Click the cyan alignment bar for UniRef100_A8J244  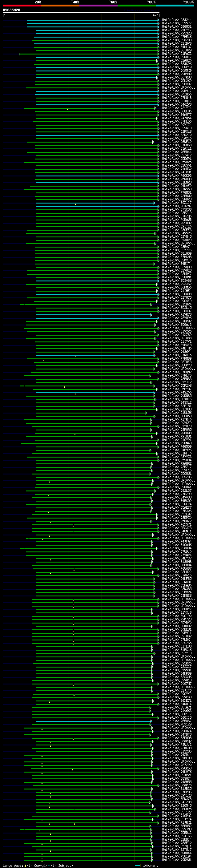coord(93,20)
